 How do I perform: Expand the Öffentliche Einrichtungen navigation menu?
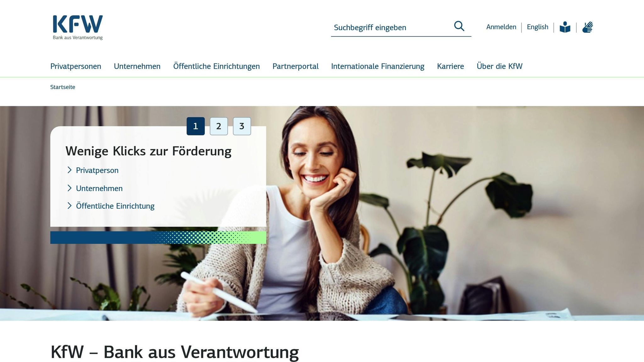[x=216, y=66]
